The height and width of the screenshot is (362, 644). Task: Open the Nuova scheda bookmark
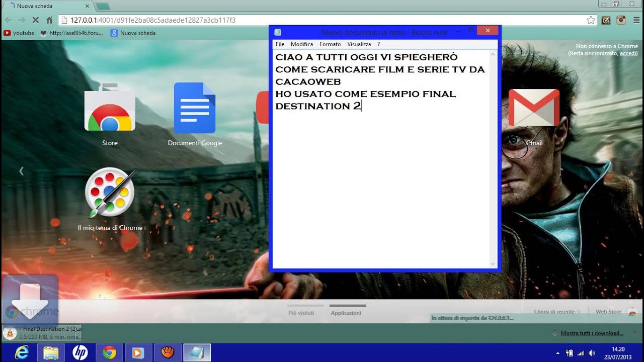click(x=133, y=33)
